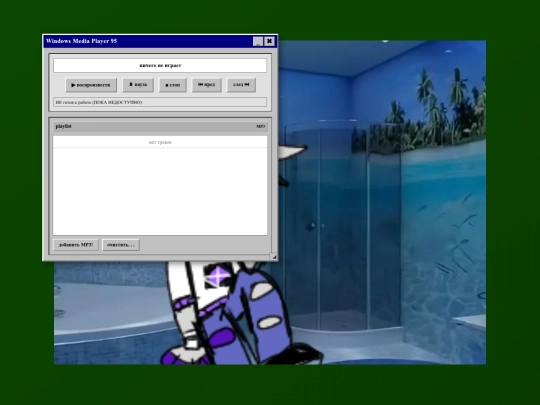
Task: Clear the playlist with the очистить button
Action: 121,245
